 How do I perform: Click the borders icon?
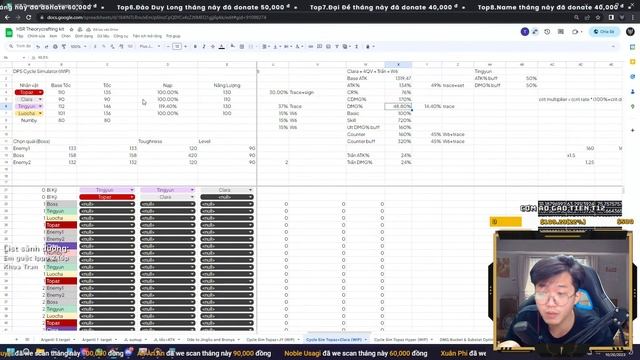pyautogui.click(x=242, y=47)
